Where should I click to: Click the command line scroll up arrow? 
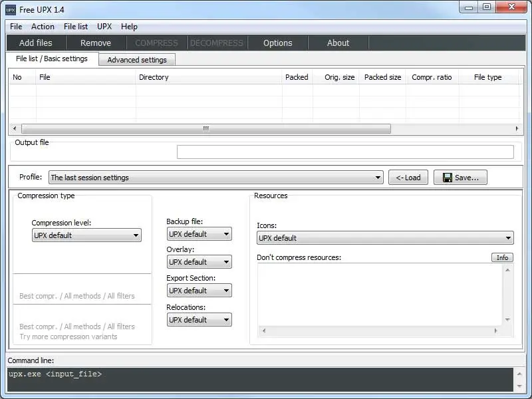click(x=519, y=374)
